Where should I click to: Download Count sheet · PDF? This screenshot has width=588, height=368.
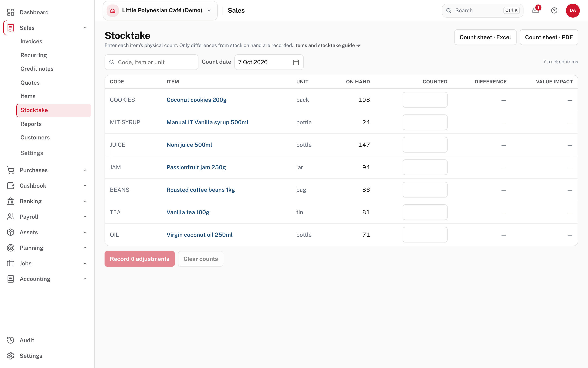tap(549, 37)
